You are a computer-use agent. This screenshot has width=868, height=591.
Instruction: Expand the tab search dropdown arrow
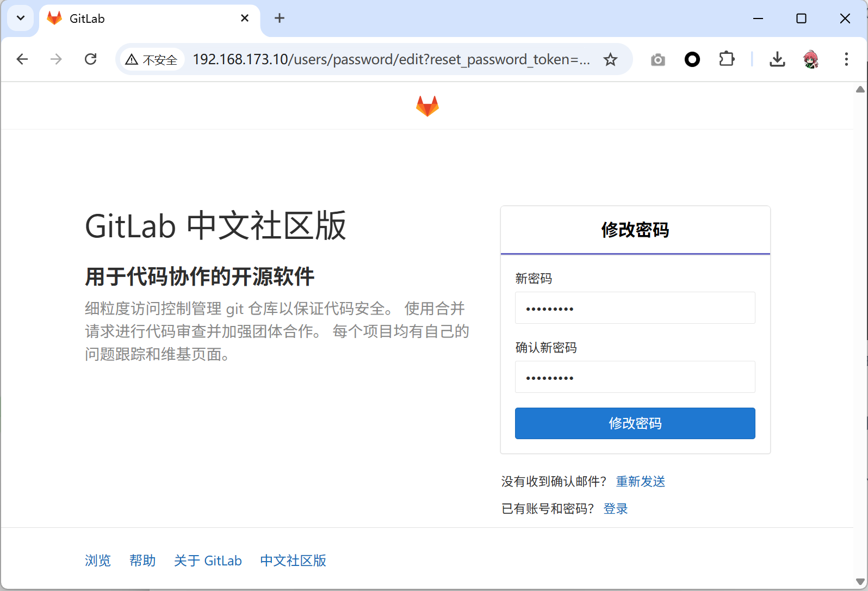pos(21,18)
